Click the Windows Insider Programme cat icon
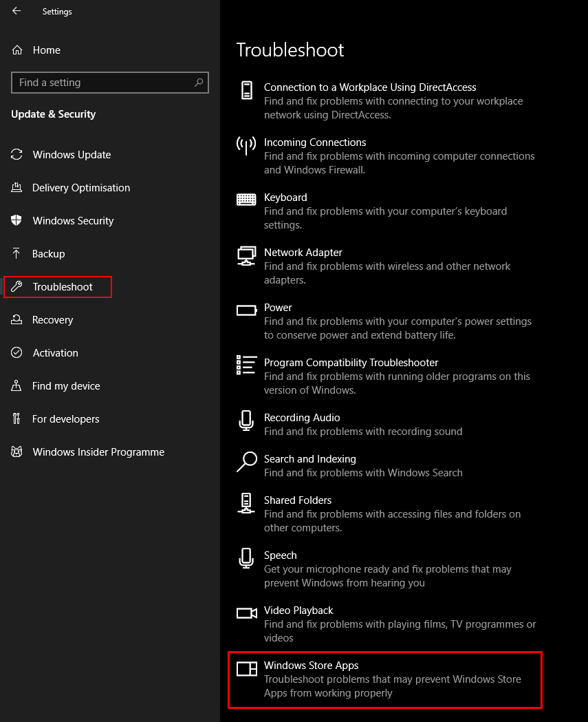Image resolution: width=588 pixels, height=722 pixels. [17, 452]
